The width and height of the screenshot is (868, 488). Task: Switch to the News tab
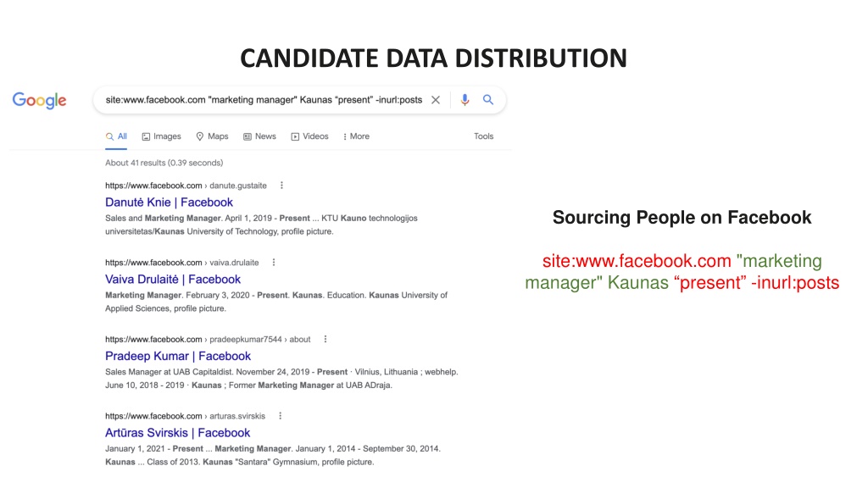[259, 136]
